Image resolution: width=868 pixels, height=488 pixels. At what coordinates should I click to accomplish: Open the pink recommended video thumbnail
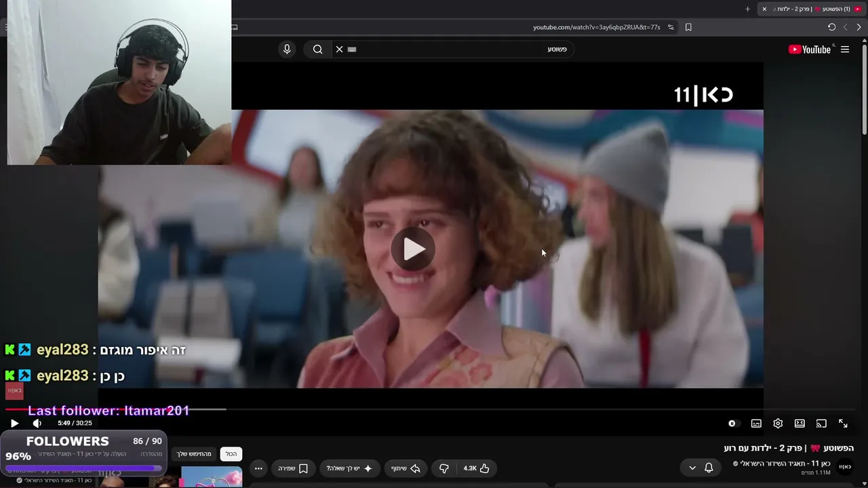click(x=212, y=477)
